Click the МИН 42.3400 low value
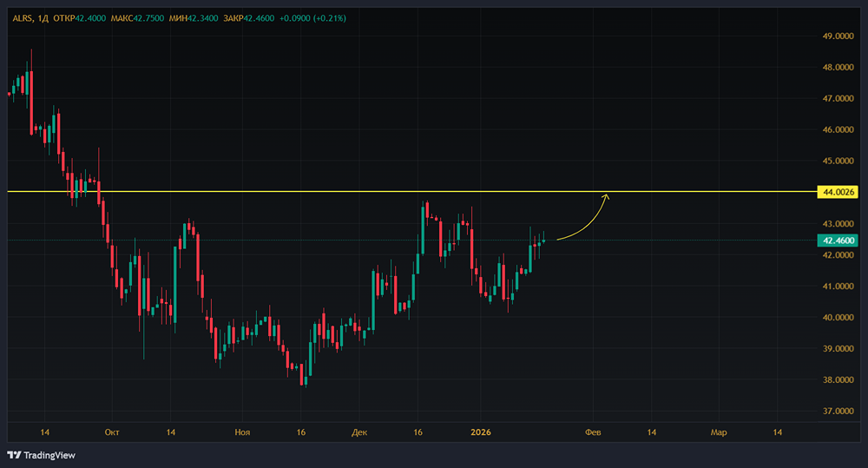868x468 pixels. 194,18
